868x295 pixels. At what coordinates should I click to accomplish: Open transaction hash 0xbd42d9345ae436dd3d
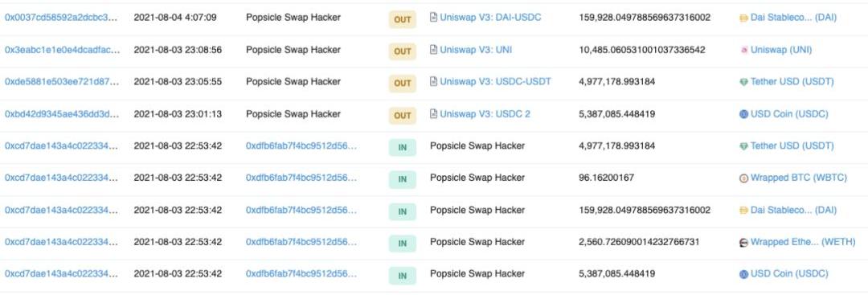coord(61,114)
